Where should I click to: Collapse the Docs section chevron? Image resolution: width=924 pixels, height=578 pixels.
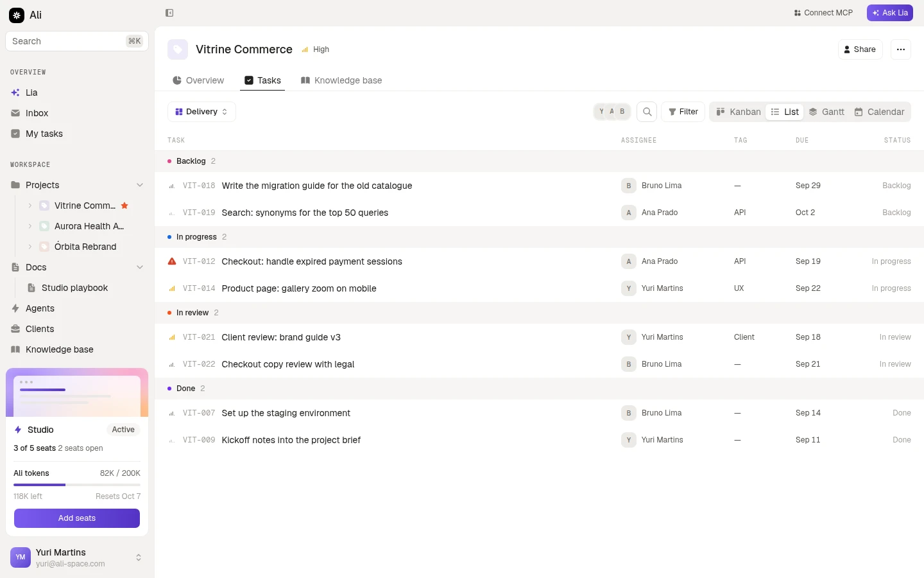click(140, 267)
